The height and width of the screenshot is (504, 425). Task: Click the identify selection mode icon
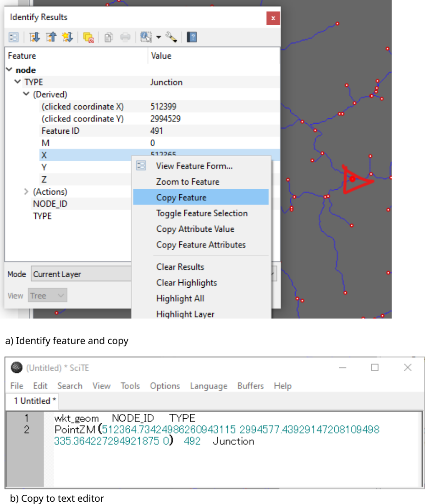[147, 38]
